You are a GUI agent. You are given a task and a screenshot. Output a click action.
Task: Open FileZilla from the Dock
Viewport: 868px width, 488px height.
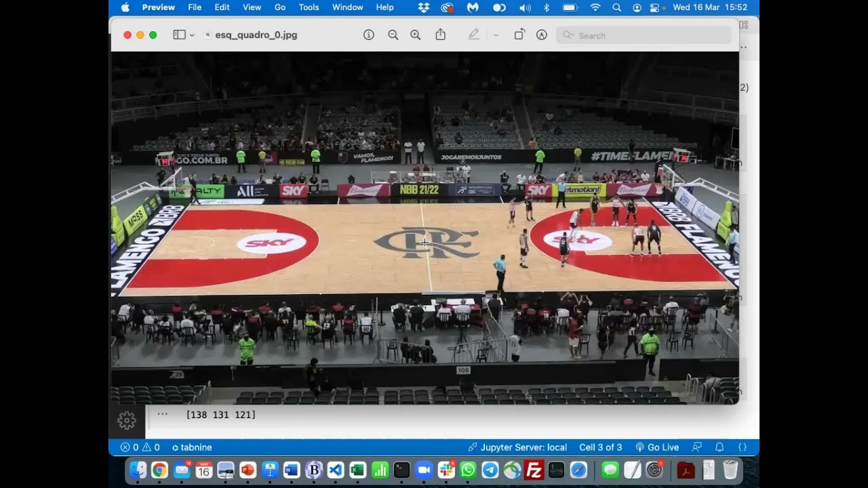click(534, 470)
